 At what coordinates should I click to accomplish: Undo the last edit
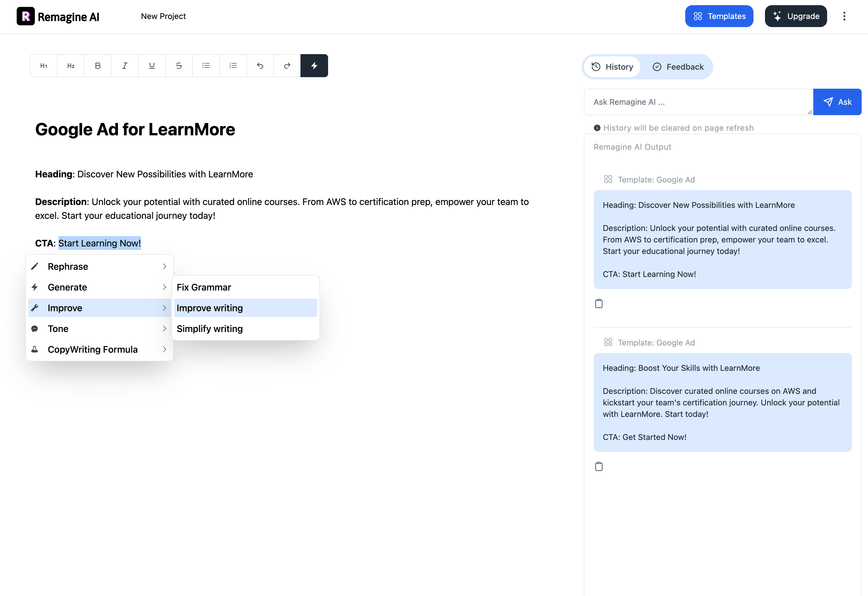tap(260, 66)
